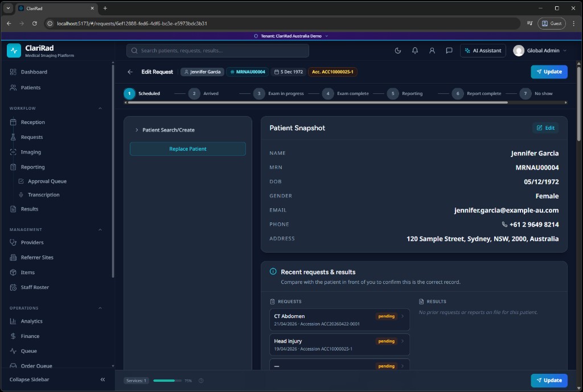Click help icon beside progress percentage
Image resolution: width=583 pixels, height=392 pixels.
tap(201, 381)
